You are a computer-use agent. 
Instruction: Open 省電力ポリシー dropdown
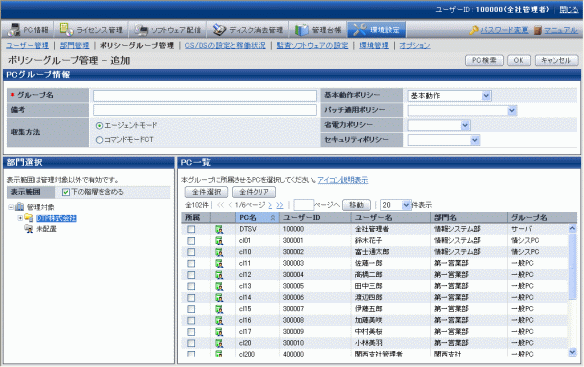point(439,125)
